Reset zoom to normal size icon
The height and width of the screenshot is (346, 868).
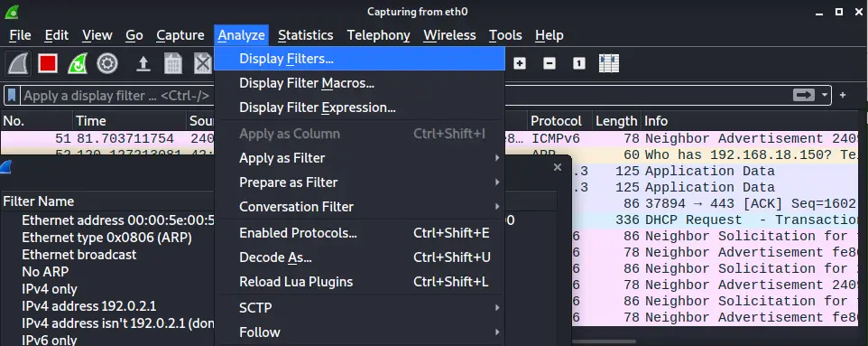(579, 63)
